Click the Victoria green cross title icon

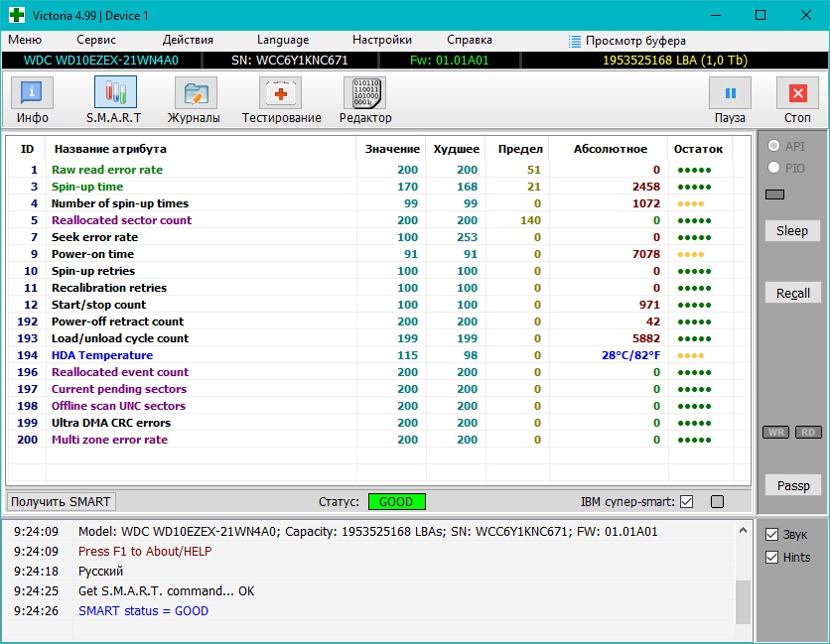17,15
